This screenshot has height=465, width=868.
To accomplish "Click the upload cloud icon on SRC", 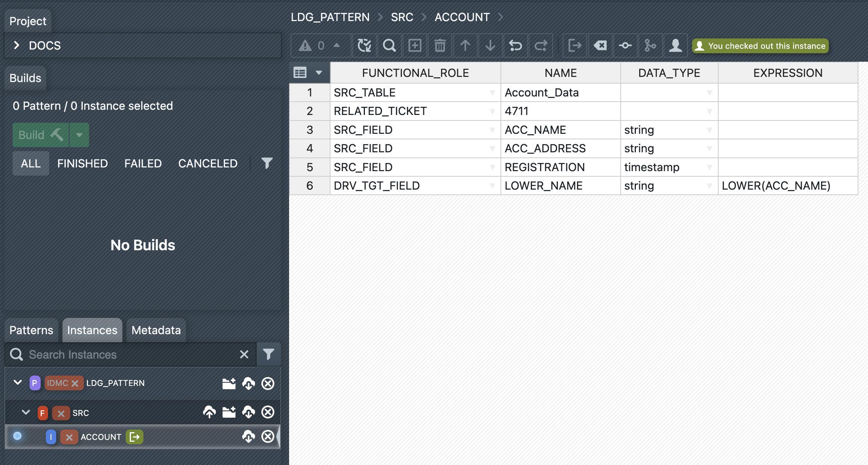I will pyautogui.click(x=209, y=412).
